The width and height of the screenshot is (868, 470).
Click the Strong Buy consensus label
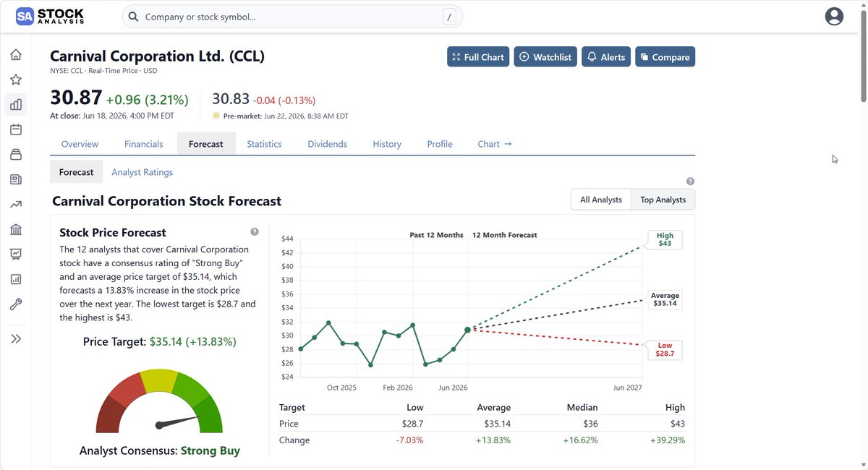point(210,450)
